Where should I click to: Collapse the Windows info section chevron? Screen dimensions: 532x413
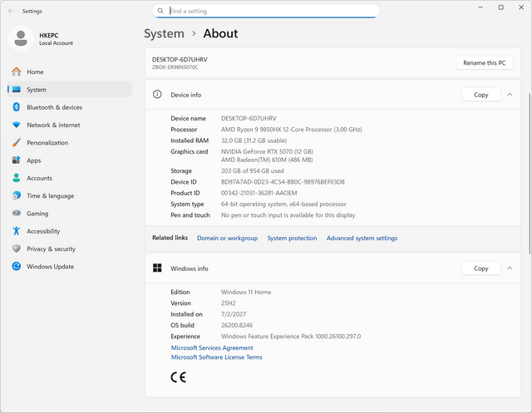click(x=510, y=268)
